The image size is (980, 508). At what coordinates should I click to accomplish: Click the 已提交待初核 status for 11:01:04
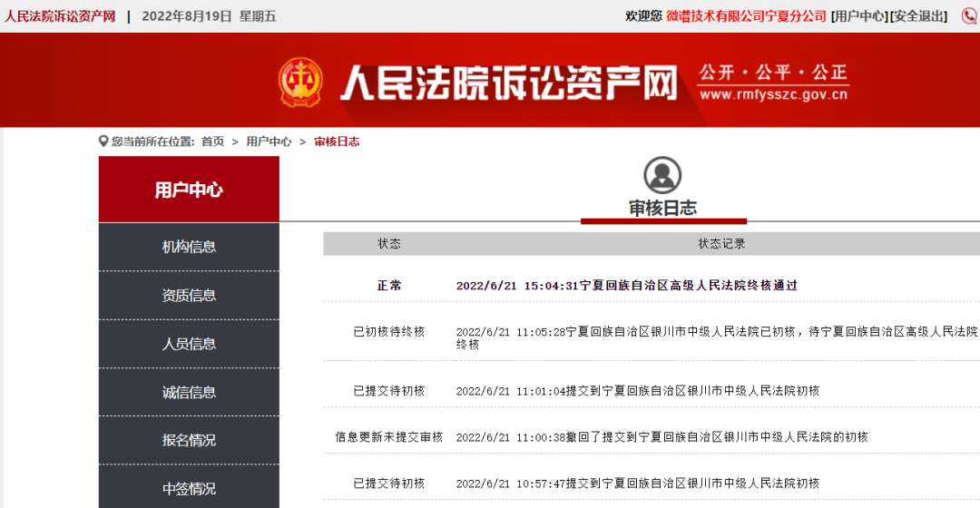point(388,391)
